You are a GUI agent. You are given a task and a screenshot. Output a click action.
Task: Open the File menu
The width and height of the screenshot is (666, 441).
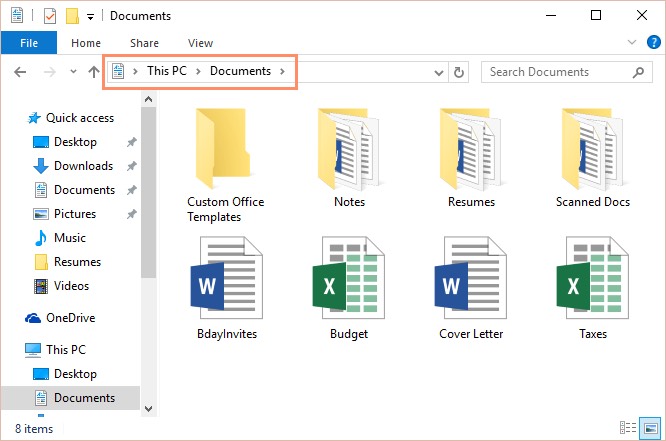click(29, 43)
